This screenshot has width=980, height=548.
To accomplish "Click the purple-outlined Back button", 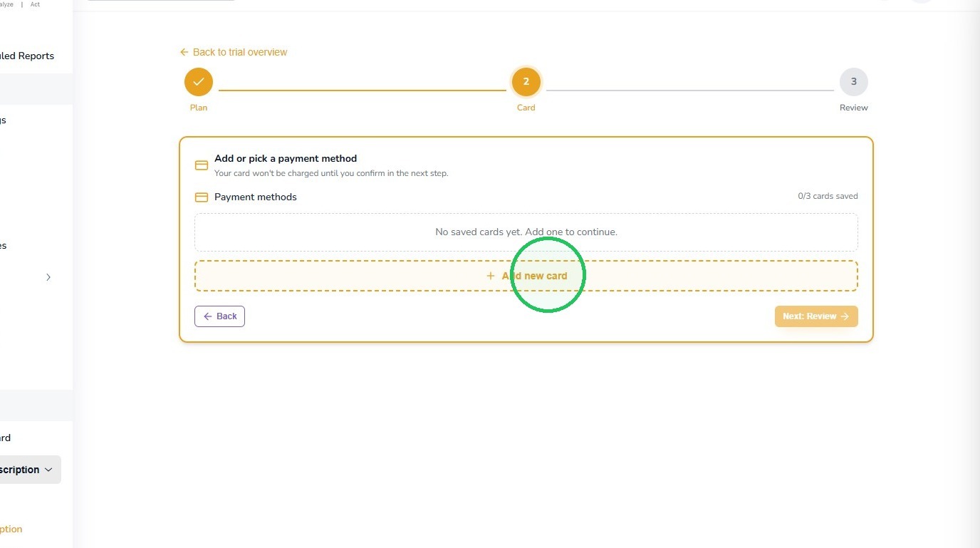I will pos(219,316).
